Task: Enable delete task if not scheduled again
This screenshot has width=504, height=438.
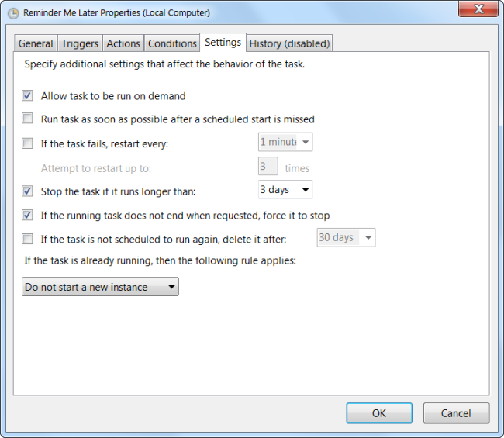Action: point(28,239)
